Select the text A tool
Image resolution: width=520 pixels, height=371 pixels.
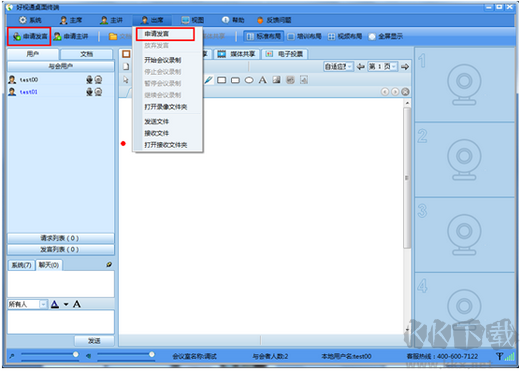pyautogui.click(x=263, y=80)
